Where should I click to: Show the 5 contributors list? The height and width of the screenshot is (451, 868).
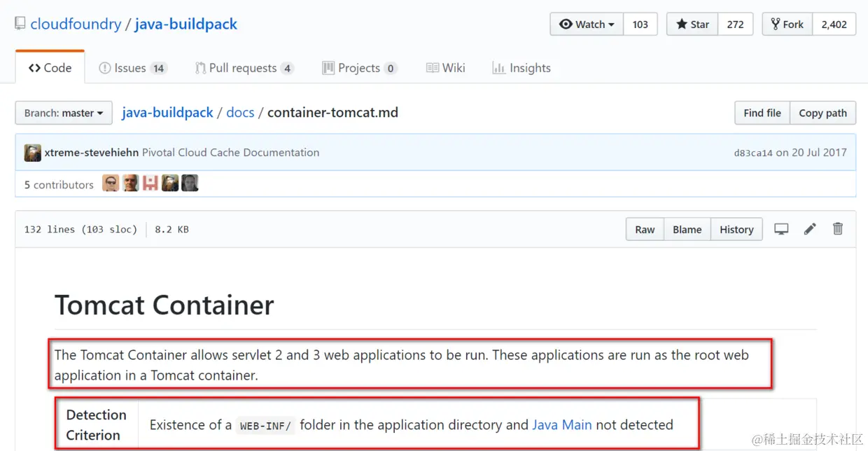pos(59,185)
